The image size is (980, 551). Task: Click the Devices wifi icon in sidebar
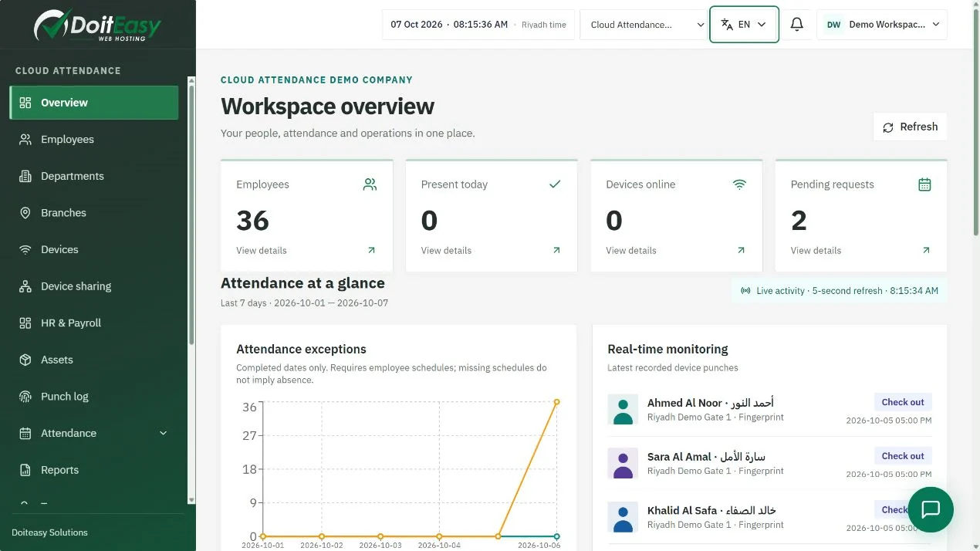coord(25,250)
